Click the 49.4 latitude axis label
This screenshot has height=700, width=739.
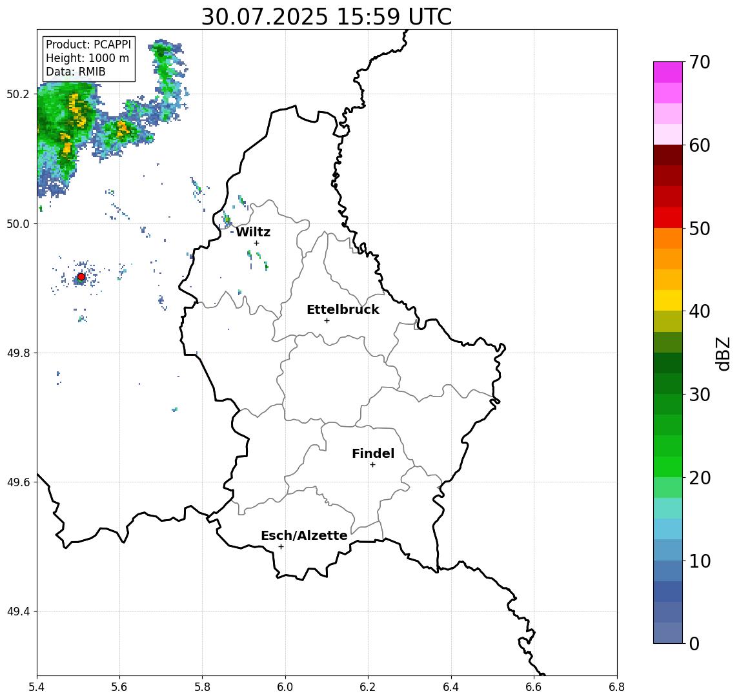coord(17,612)
